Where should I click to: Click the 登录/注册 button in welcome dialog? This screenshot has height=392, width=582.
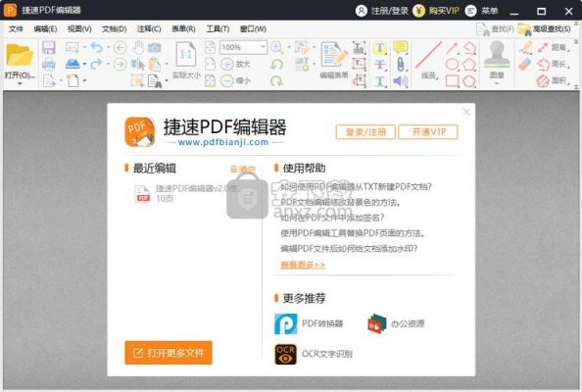365,132
